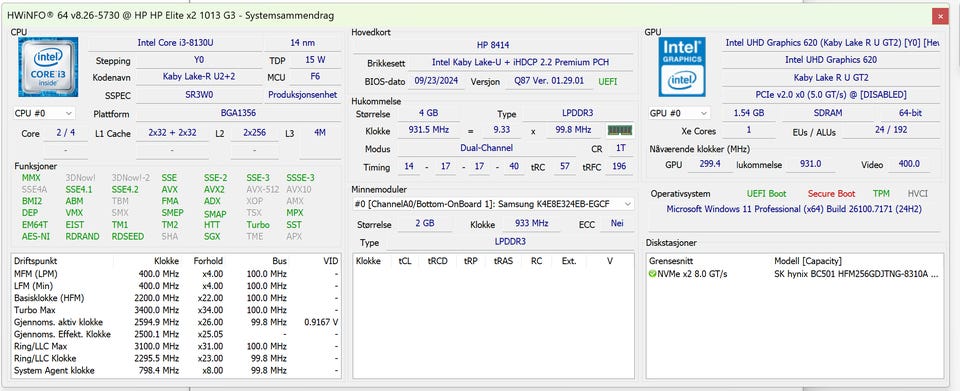Click the SSPEC value SR3W0

198,95
